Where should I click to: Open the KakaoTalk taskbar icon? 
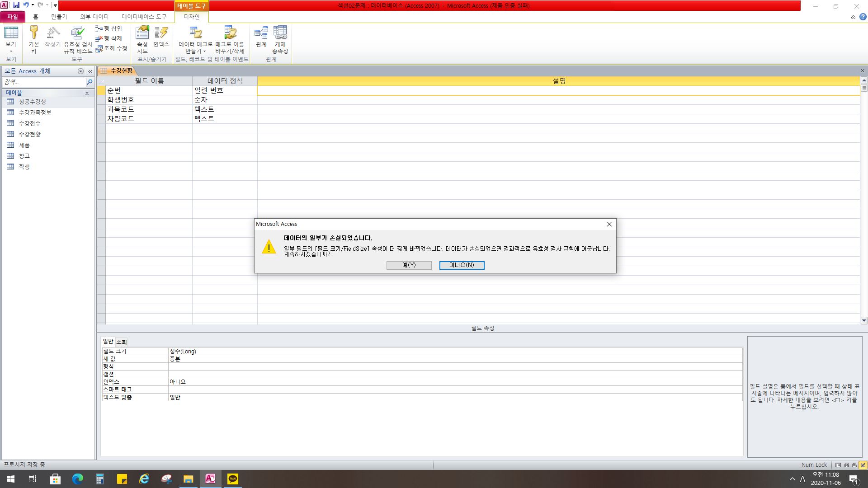233,479
